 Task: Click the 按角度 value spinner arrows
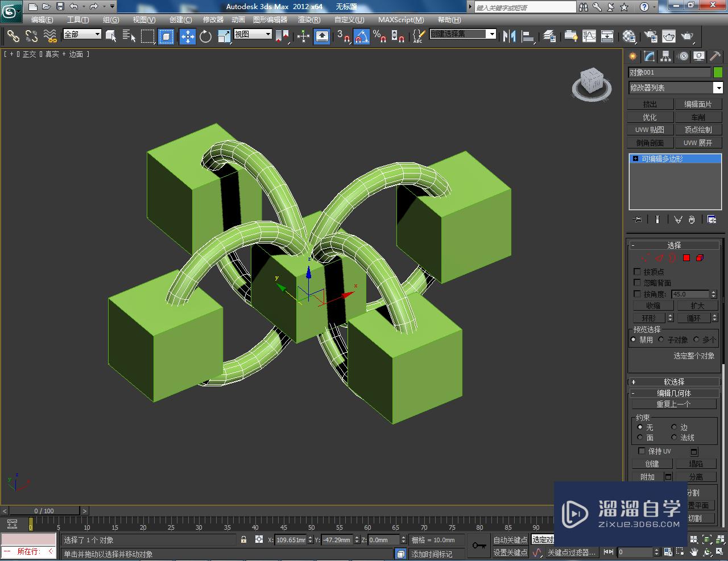click(x=713, y=294)
